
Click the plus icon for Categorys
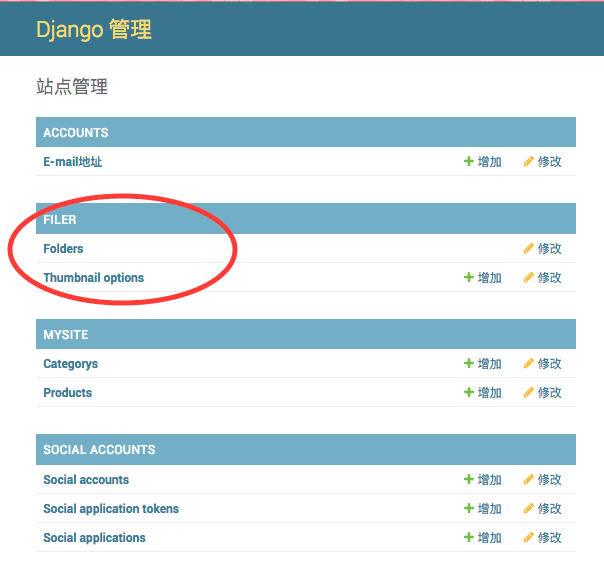click(468, 363)
